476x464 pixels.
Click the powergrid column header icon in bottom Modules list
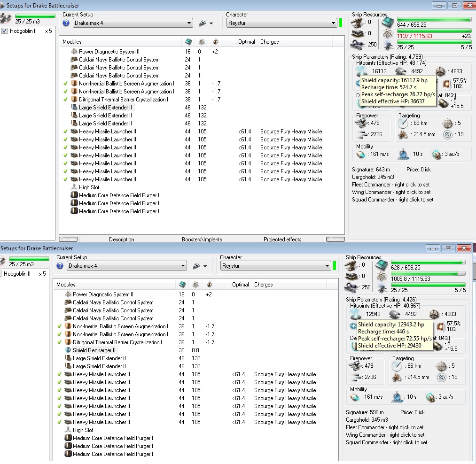click(195, 284)
